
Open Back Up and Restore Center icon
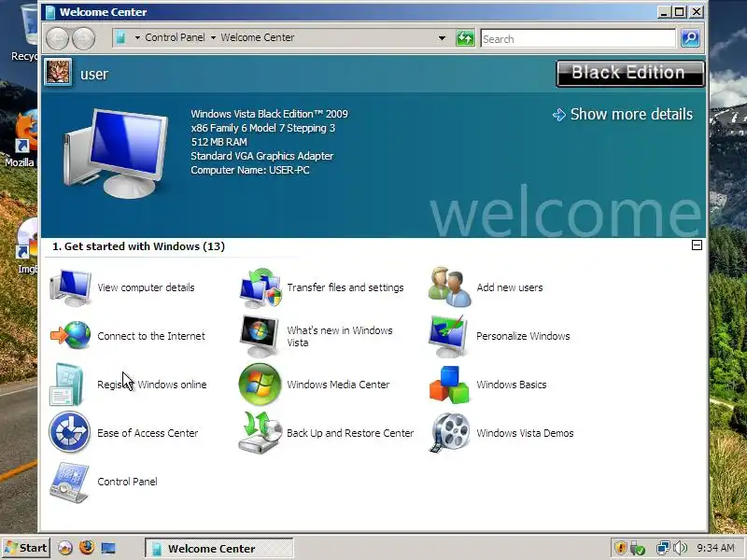pos(261,433)
